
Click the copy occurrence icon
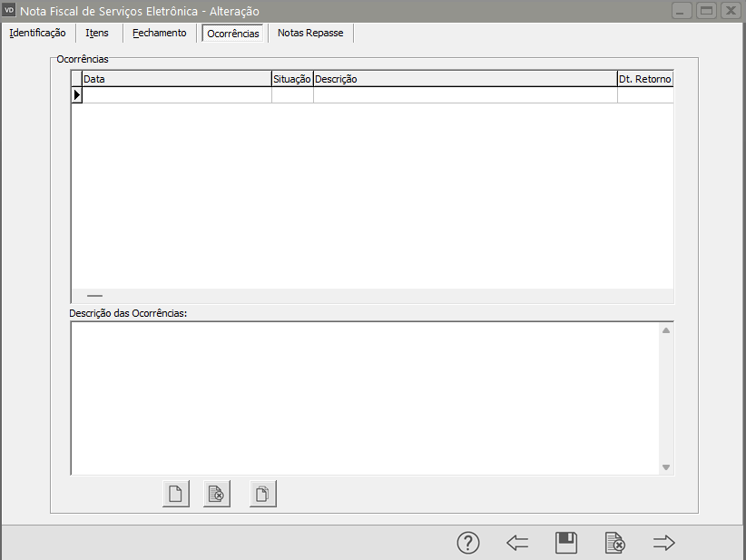[262, 494]
